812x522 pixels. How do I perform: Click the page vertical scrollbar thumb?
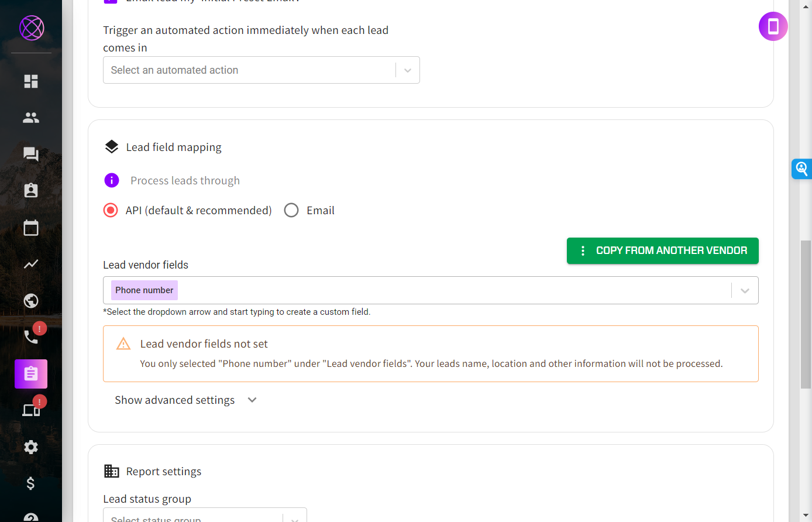[806, 314]
